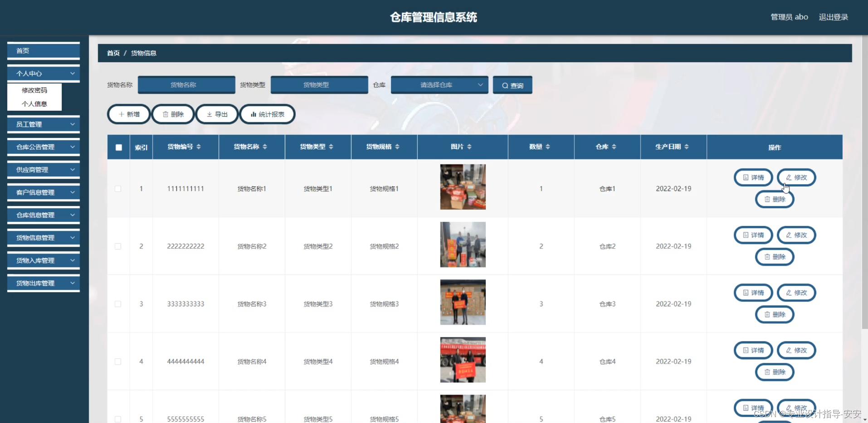The image size is (868, 423).
Task: Open 个人信息 submenu item
Action: coord(34,104)
